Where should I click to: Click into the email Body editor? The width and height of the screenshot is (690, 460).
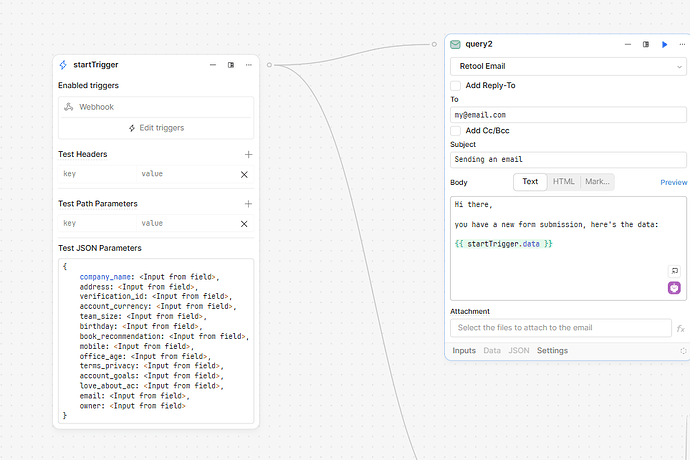[568, 249]
